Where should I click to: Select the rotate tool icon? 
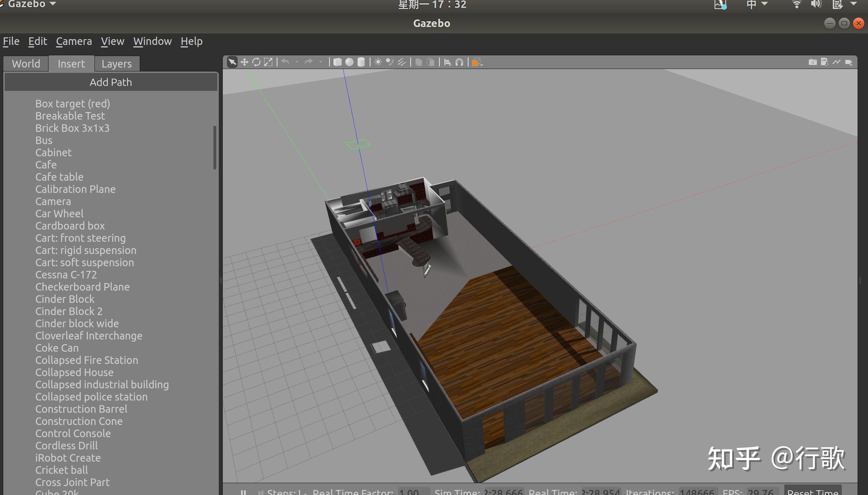[x=257, y=61]
